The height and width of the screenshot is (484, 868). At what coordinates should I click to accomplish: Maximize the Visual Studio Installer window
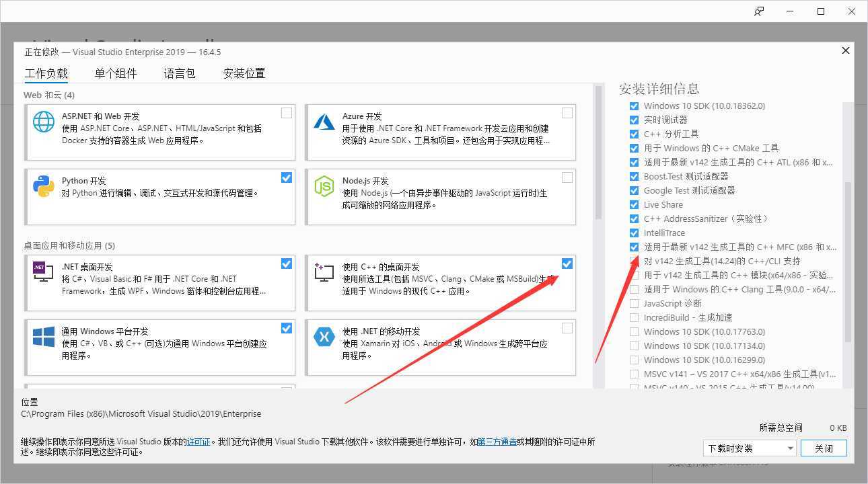coord(821,11)
